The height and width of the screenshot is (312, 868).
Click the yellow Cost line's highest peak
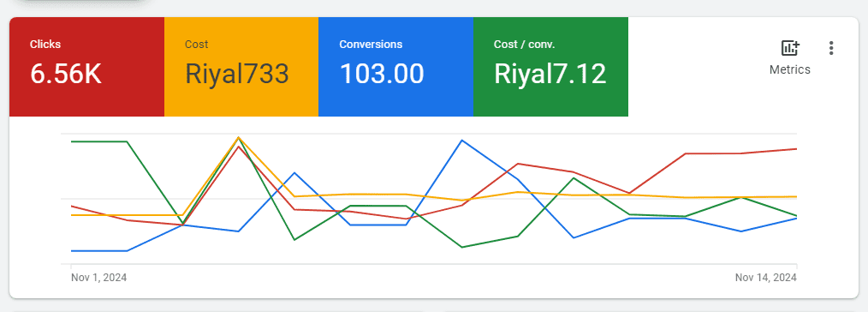[x=239, y=137]
